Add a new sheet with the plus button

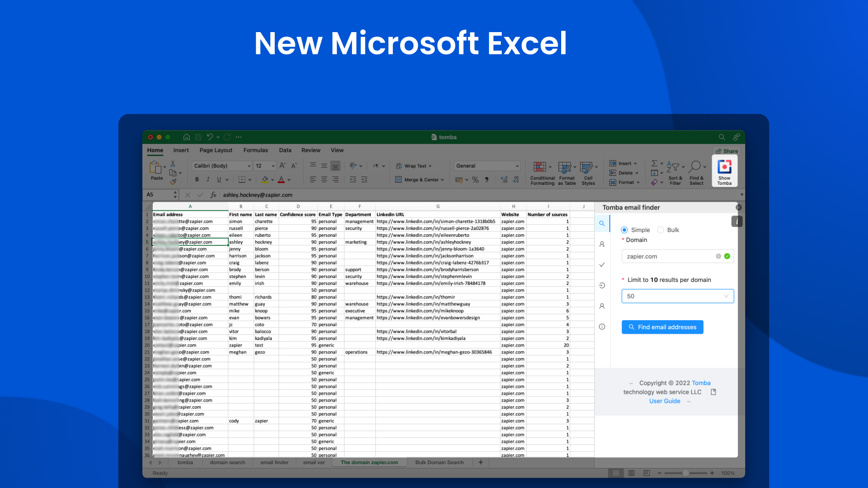click(480, 462)
